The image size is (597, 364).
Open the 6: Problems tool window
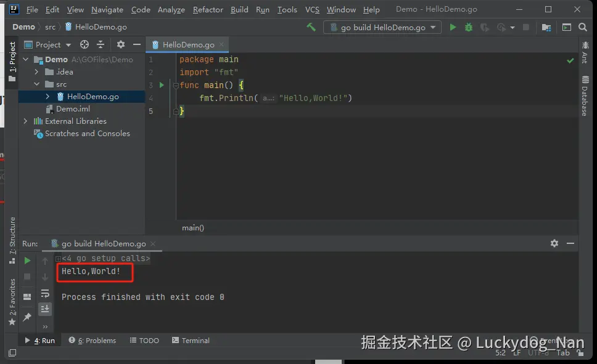(x=92, y=341)
